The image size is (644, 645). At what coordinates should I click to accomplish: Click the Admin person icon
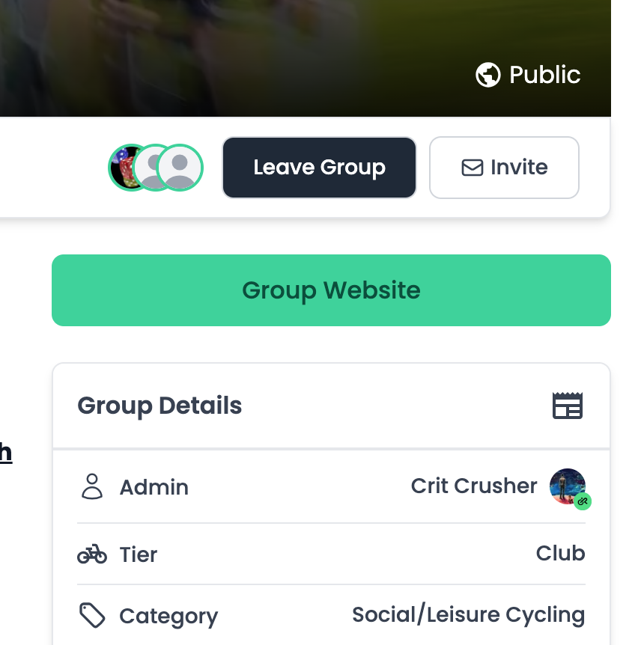[92, 486]
